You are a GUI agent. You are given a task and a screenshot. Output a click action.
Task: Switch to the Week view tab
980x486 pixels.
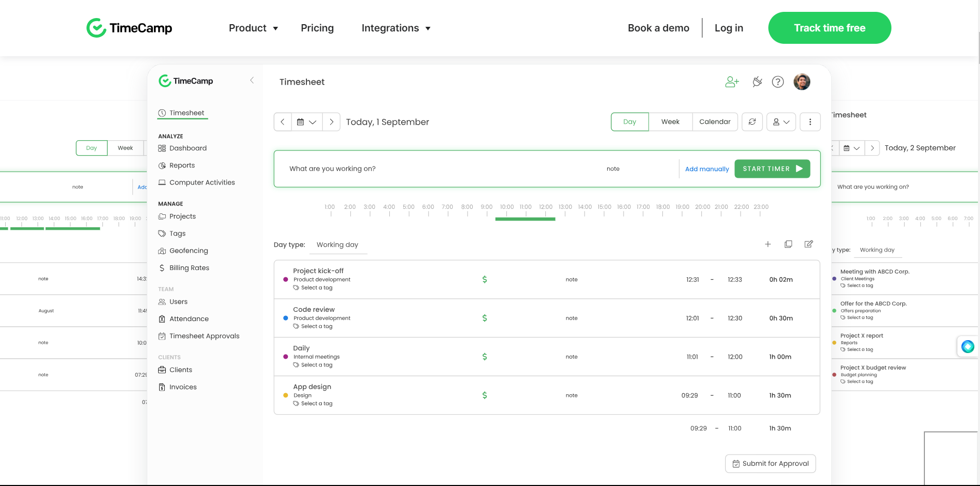670,122
